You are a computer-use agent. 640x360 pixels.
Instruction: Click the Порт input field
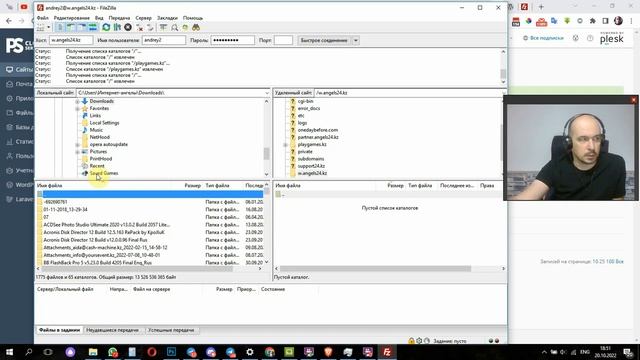pyautogui.click(x=283, y=40)
